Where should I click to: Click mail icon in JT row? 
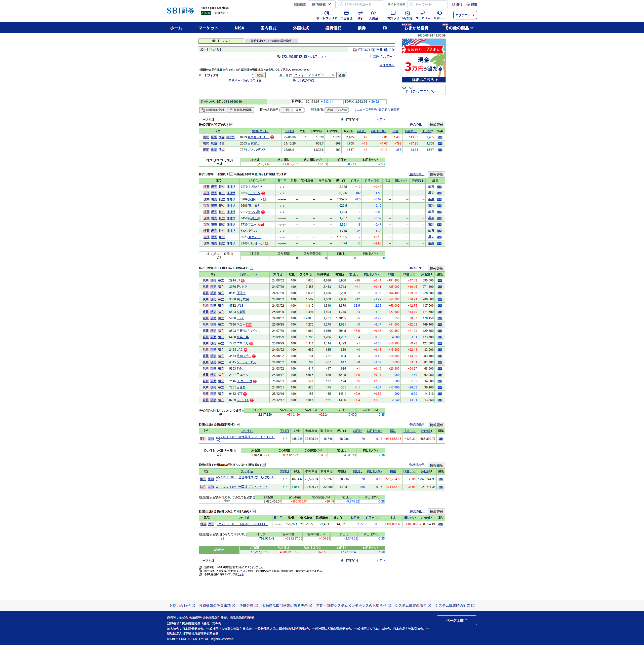[x=440, y=281]
